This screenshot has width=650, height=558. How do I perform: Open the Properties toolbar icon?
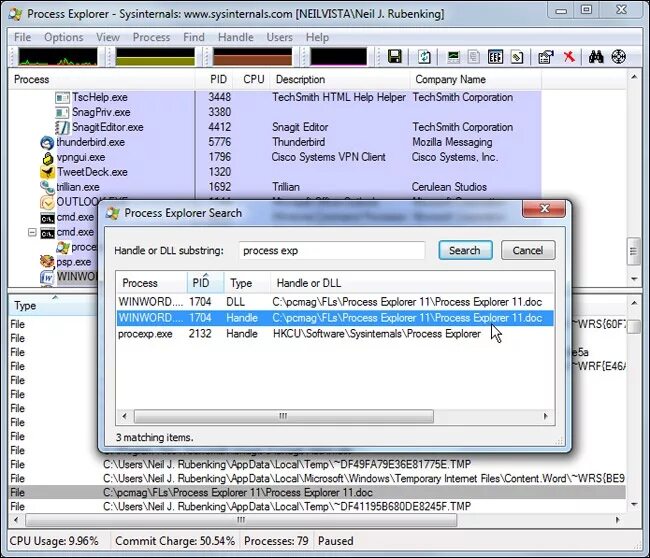(x=546, y=56)
